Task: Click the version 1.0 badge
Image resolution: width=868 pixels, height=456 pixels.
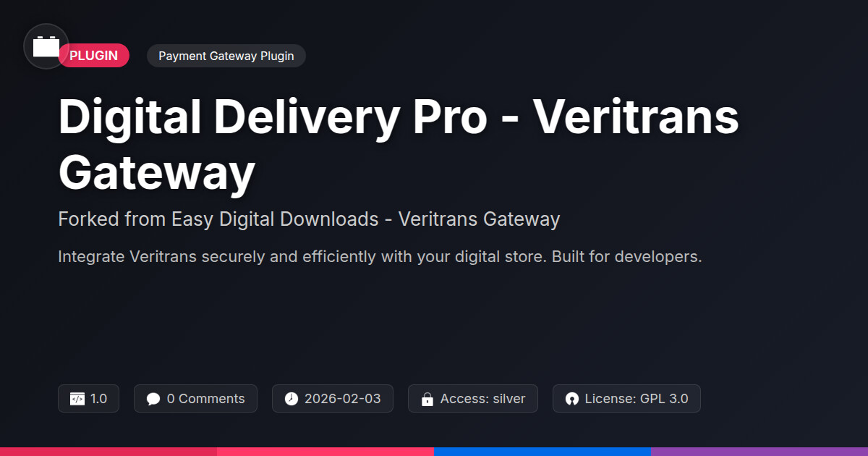Action: tap(88, 399)
